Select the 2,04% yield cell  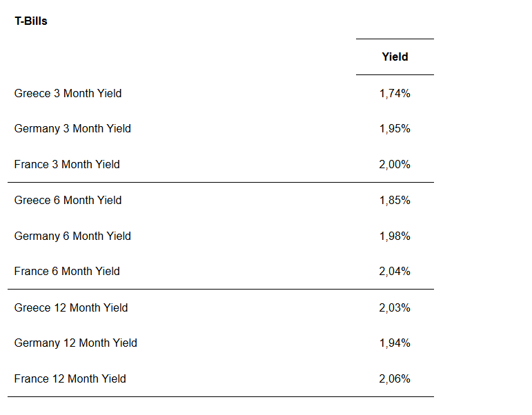pos(395,272)
